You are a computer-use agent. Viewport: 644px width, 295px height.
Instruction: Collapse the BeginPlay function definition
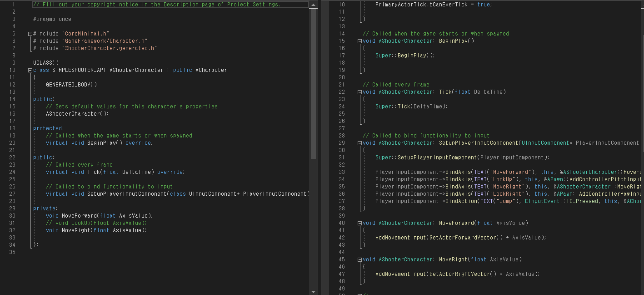(x=359, y=41)
